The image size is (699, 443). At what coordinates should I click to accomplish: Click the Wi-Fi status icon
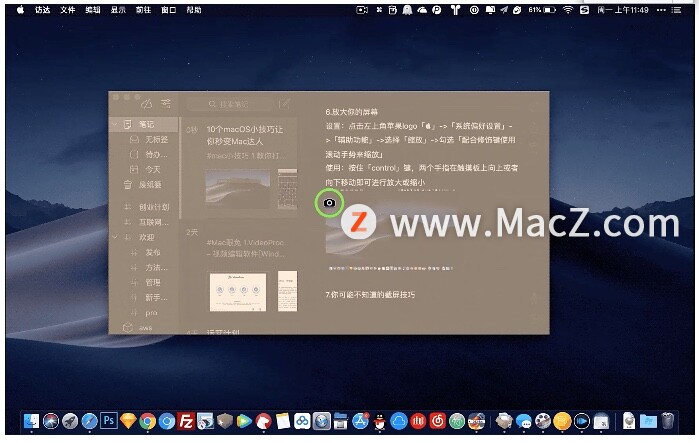click(x=567, y=10)
